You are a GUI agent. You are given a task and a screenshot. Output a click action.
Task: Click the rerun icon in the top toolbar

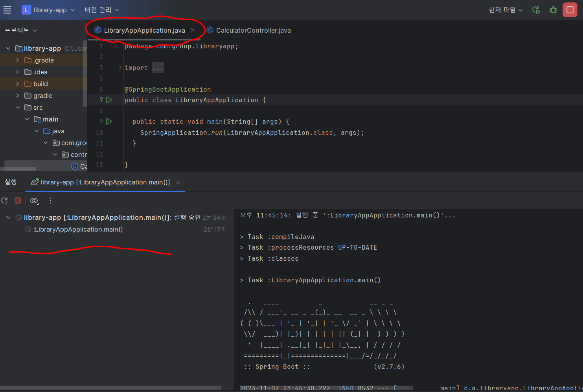[536, 10]
